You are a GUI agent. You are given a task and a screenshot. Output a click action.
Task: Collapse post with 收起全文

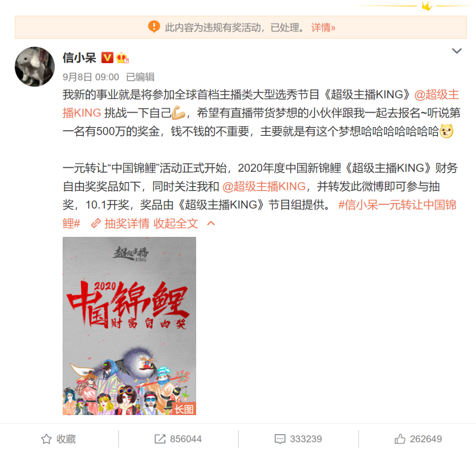[176, 224]
